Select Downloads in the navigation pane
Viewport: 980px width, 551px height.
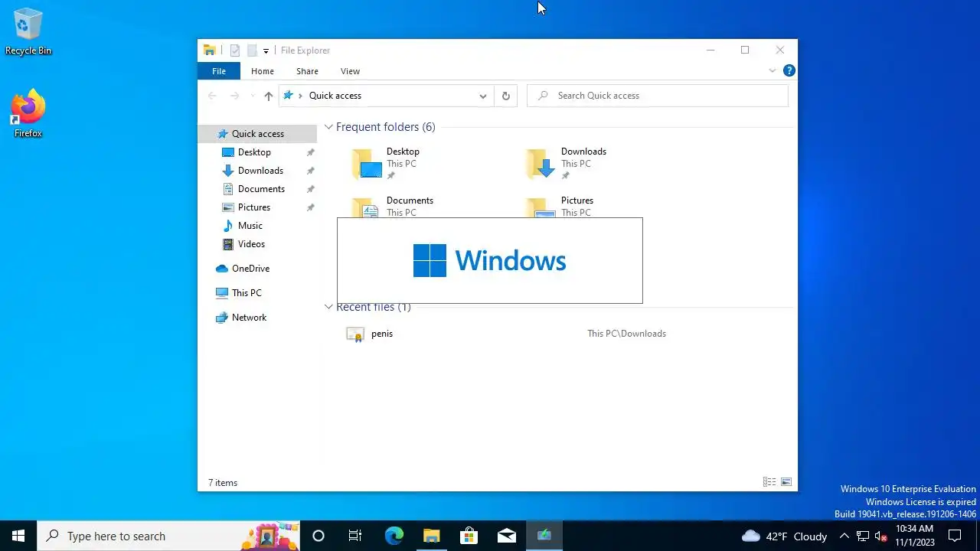[260, 171]
